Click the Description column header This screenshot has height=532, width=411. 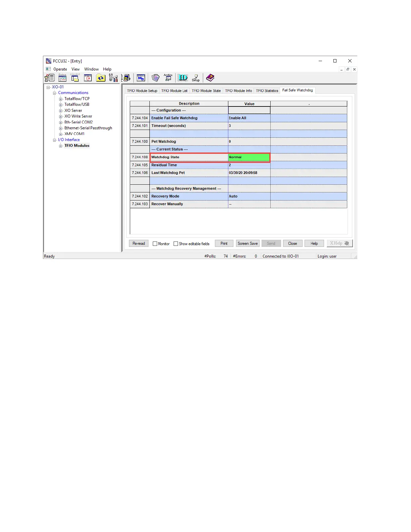coord(189,103)
